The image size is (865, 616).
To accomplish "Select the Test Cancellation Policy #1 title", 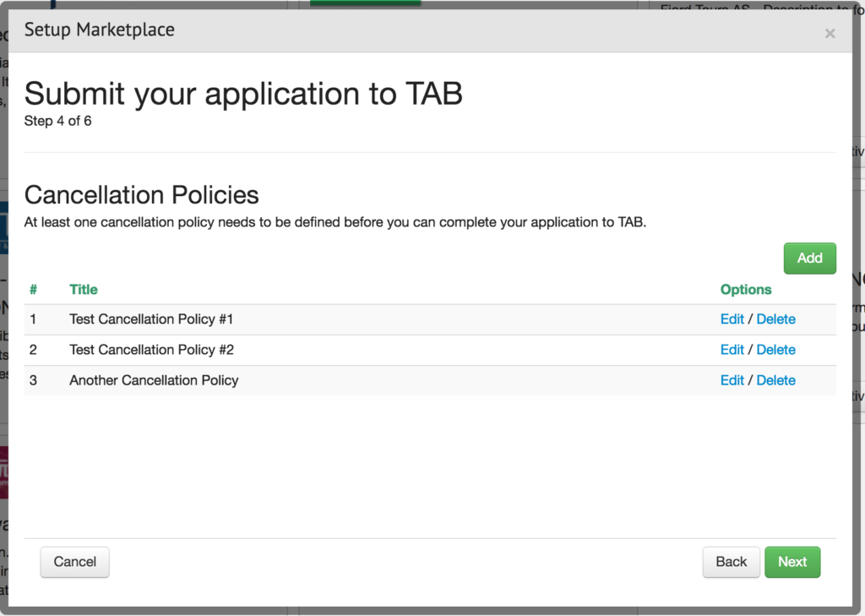I will [x=151, y=319].
